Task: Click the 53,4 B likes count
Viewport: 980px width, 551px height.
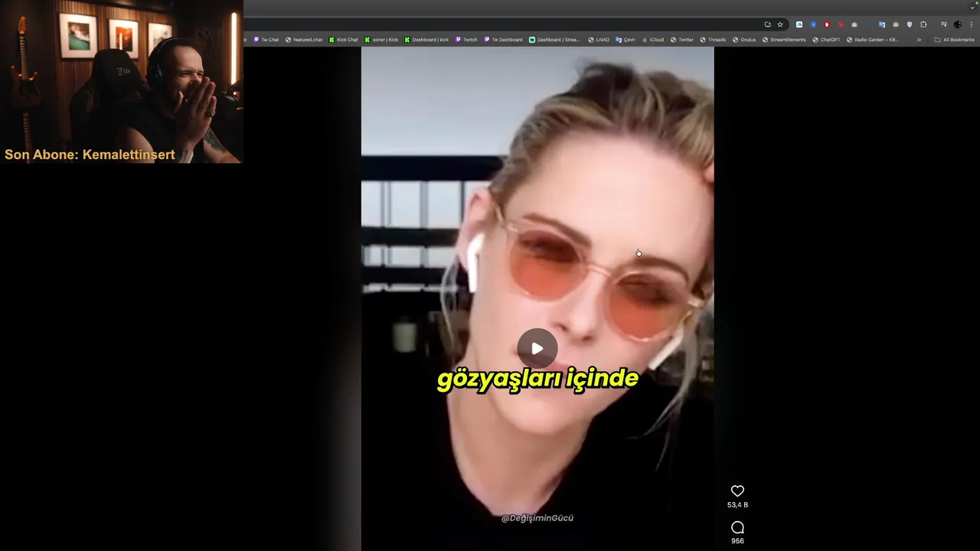Action: coord(737,505)
